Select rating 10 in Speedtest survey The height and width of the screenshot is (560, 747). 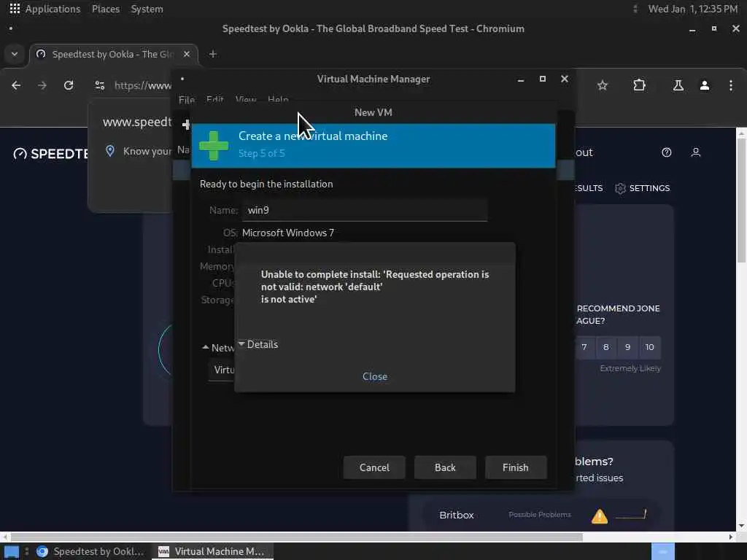point(650,347)
